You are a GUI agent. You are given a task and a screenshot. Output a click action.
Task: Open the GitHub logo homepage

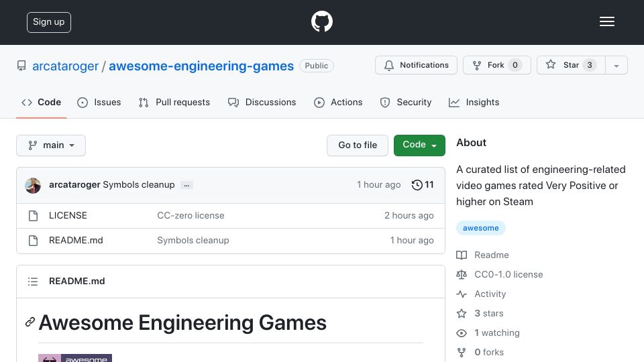coord(321,21)
